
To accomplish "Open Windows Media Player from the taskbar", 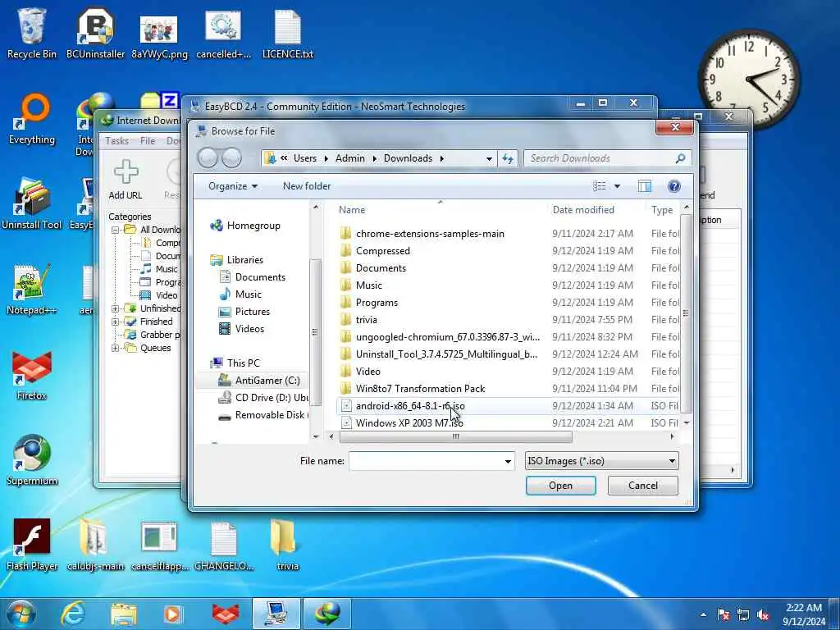I will (172, 614).
